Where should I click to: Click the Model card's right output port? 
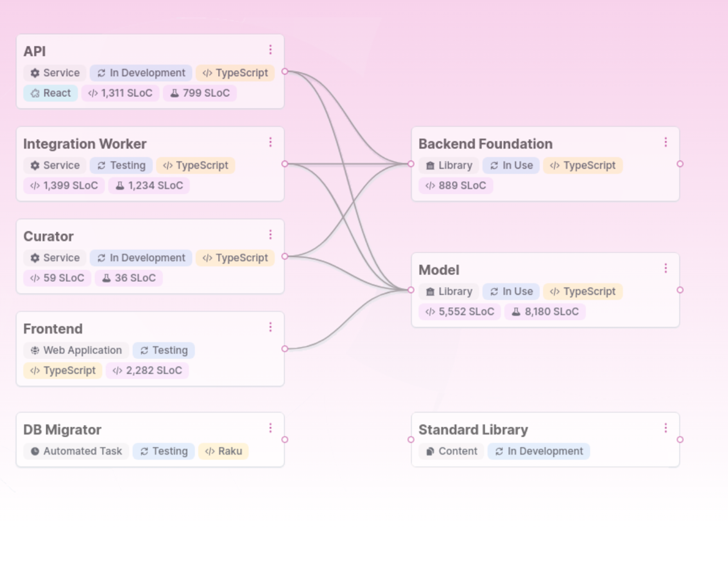tap(680, 290)
